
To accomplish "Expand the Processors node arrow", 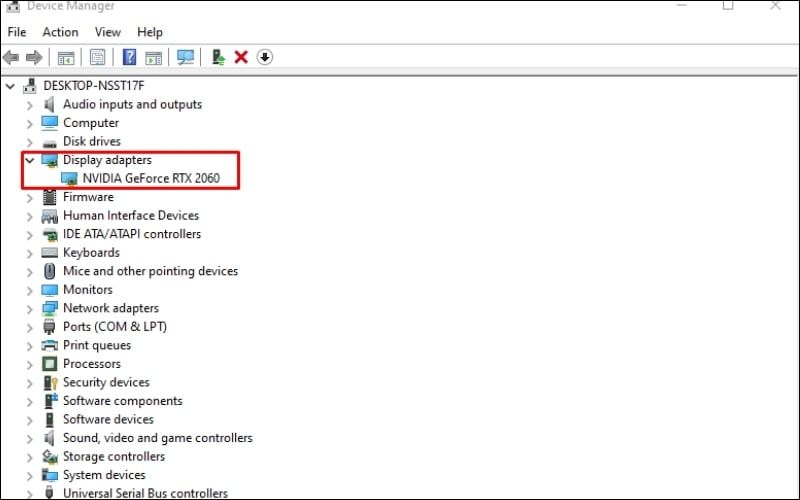I will tap(30, 365).
